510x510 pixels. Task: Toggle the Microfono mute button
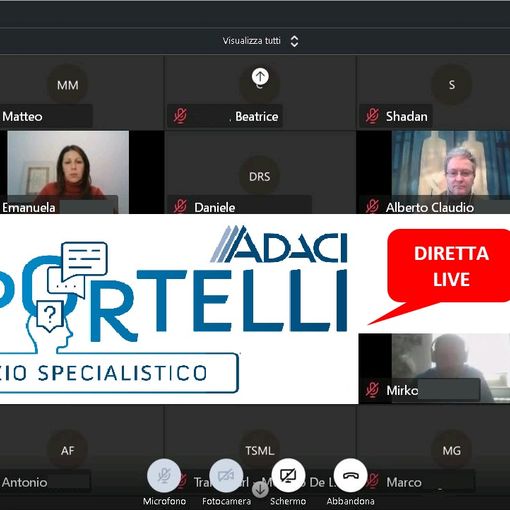(164, 475)
